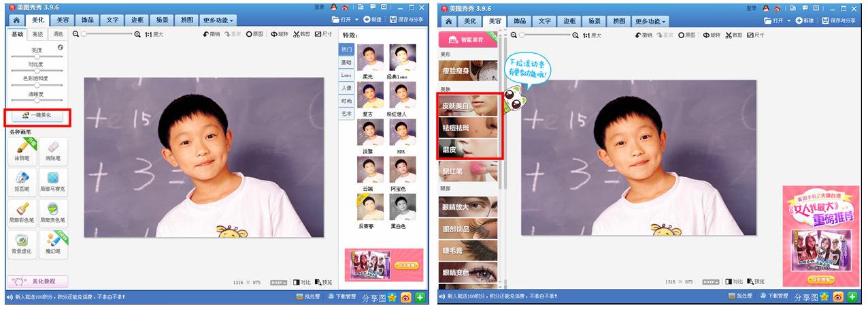868x312 pixels.
Task: Show Lomo effects category
Action: coord(346,75)
